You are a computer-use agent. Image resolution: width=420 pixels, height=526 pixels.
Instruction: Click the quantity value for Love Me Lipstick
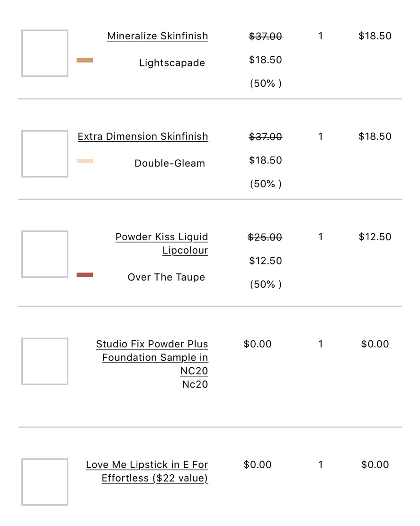pos(321,465)
